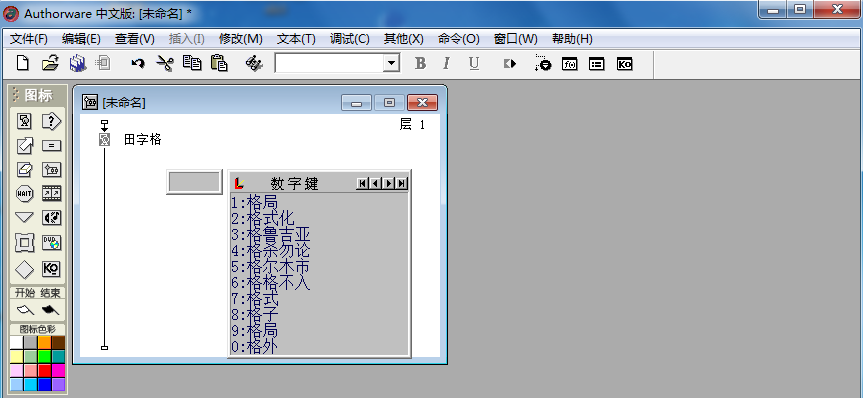The width and height of the screenshot is (863, 398).
Task: Open the 文件(F) menu
Action: tap(29, 39)
